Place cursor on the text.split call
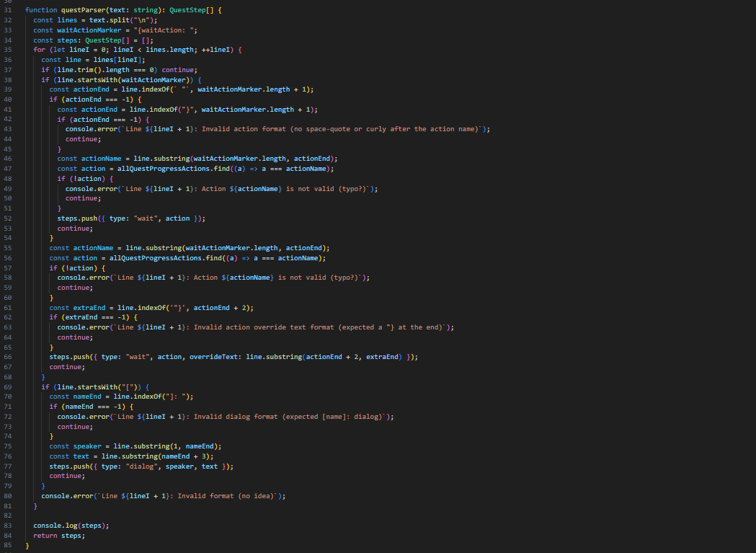 [x=107, y=20]
